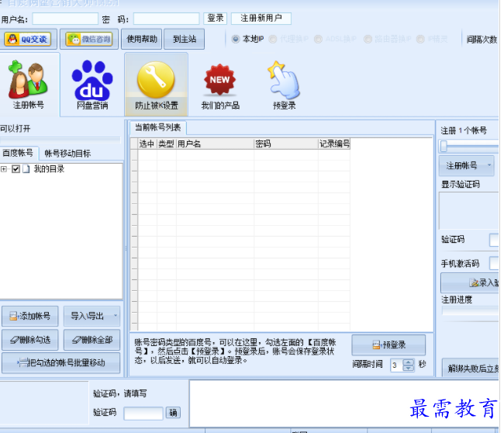Toggle the 我的目录 checkbox

pyautogui.click(x=16, y=169)
